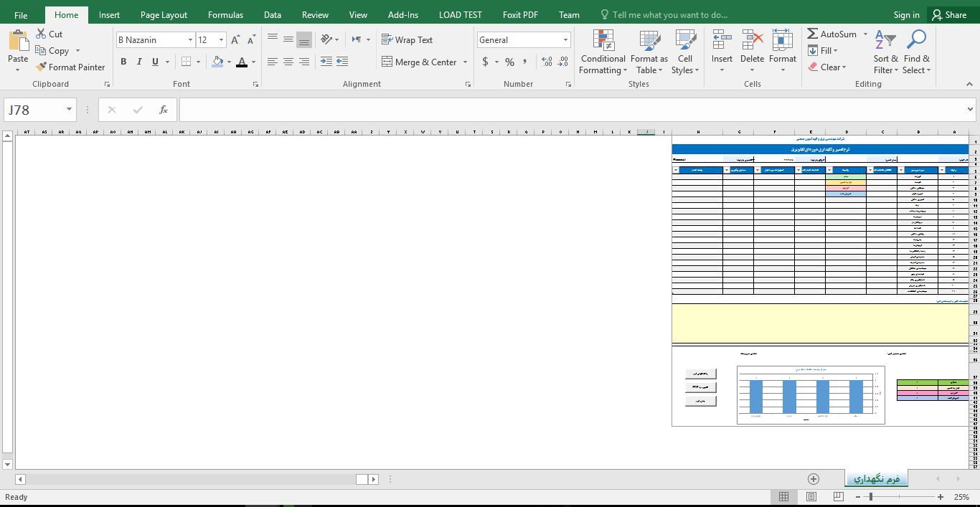Open Cell Styles gallery

click(685, 52)
